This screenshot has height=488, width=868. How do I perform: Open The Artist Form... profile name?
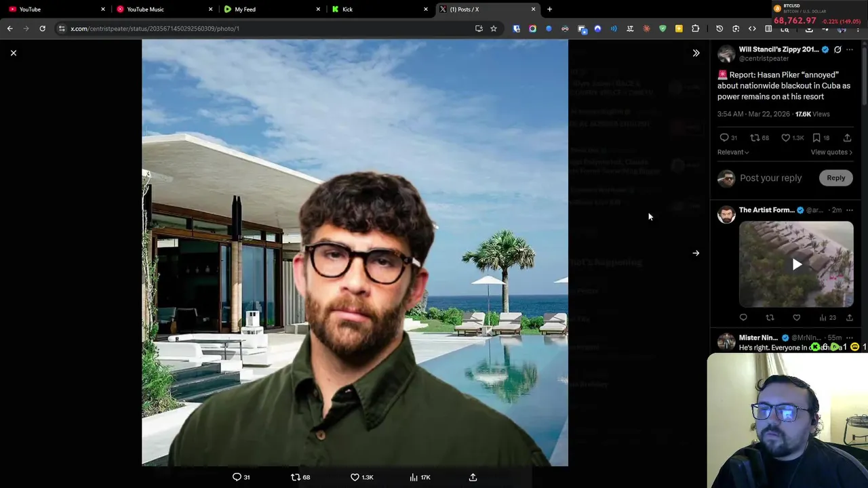point(766,210)
